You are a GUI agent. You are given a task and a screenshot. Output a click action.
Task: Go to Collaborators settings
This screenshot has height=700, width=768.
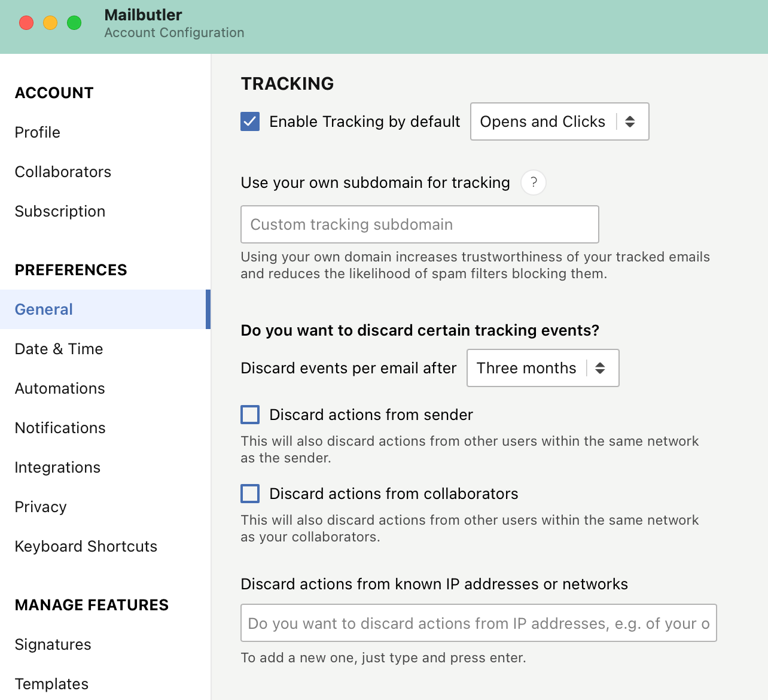coord(63,172)
